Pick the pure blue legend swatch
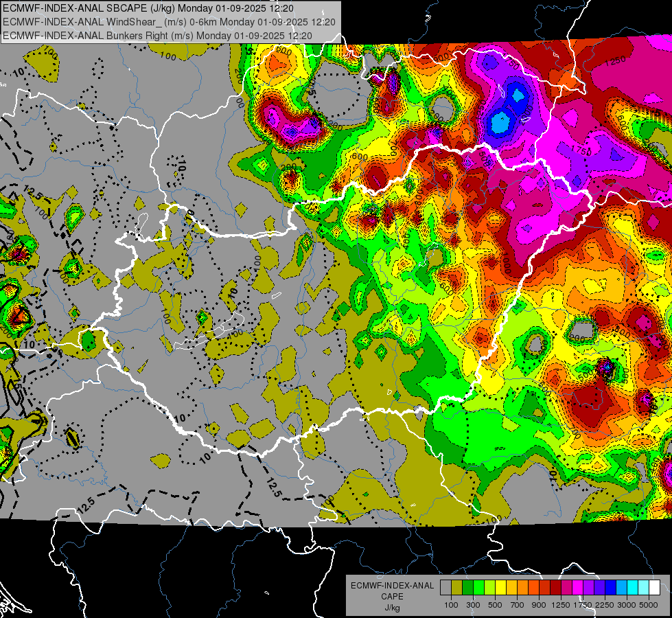672x618 pixels. pos(611,587)
